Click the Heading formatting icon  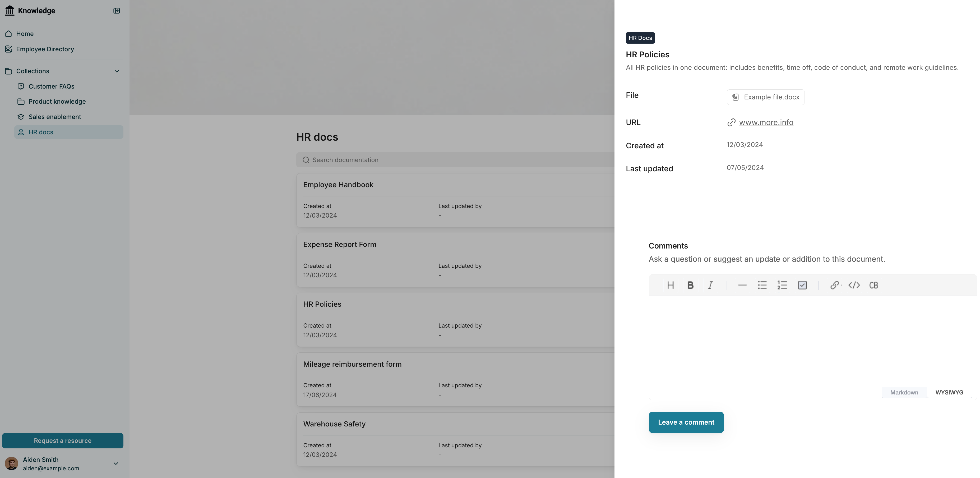(x=670, y=285)
